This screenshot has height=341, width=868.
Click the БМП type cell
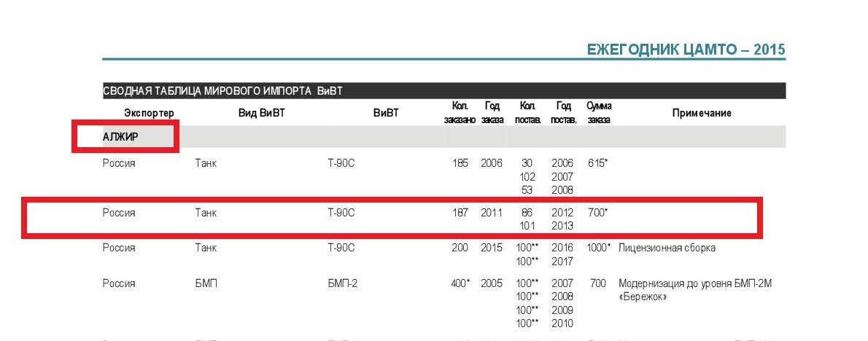coord(205,283)
